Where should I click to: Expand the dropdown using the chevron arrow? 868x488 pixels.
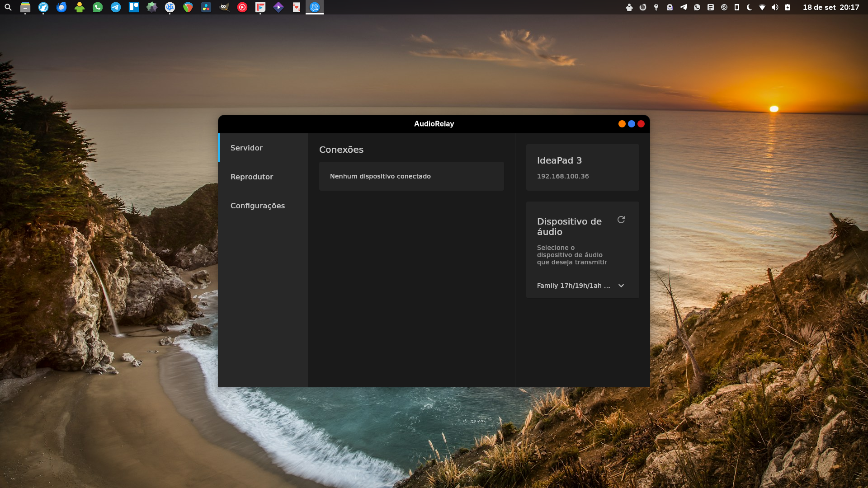coord(621,286)
